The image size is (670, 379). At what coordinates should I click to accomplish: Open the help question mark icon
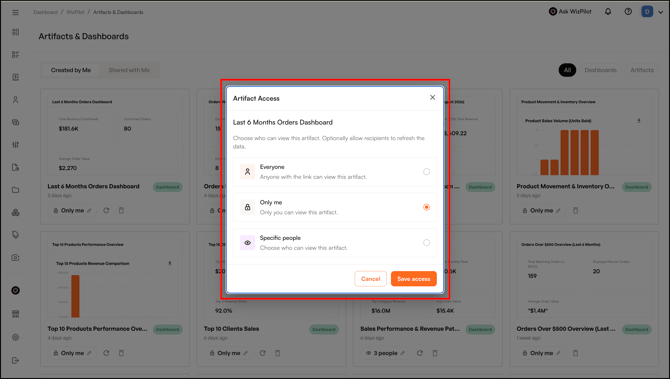628,12
